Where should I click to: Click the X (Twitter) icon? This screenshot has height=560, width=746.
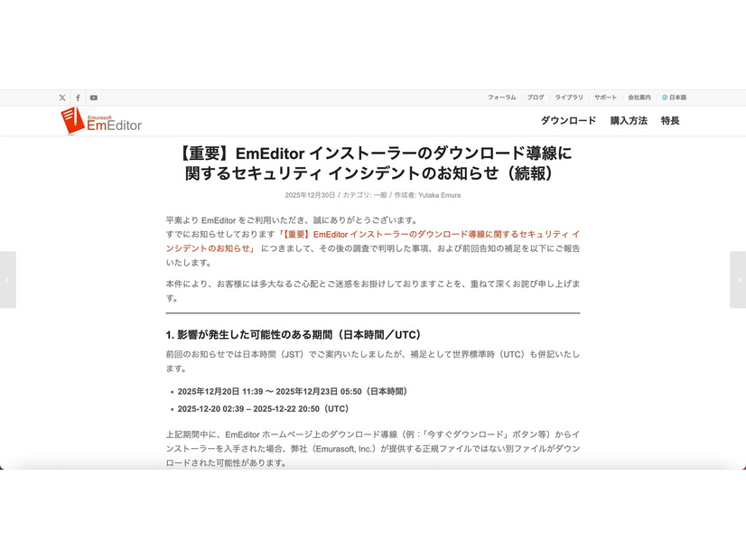tap(61, 97)
